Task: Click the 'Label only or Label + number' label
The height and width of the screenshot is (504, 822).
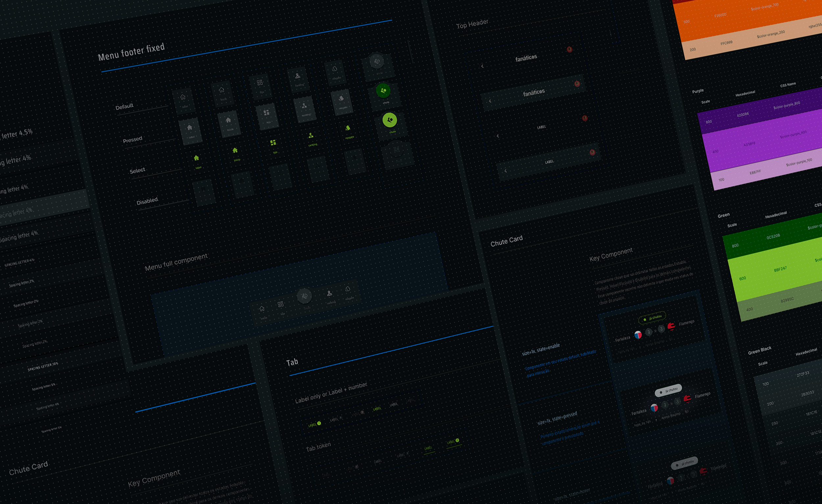Action: pyautogui.click(x=331, y=393)
